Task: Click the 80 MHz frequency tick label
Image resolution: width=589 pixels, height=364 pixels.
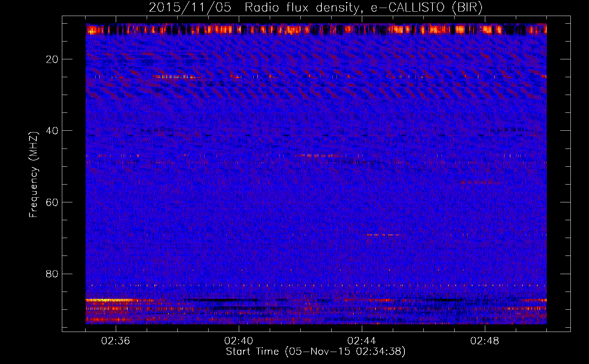Action: pyautogui.click(x=52, y=274)
